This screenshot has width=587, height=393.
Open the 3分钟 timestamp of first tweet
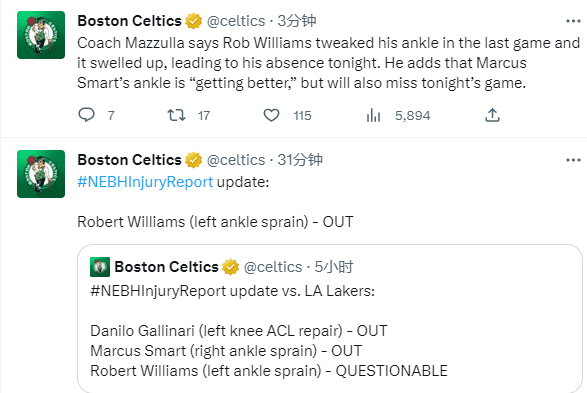[297, 21]
